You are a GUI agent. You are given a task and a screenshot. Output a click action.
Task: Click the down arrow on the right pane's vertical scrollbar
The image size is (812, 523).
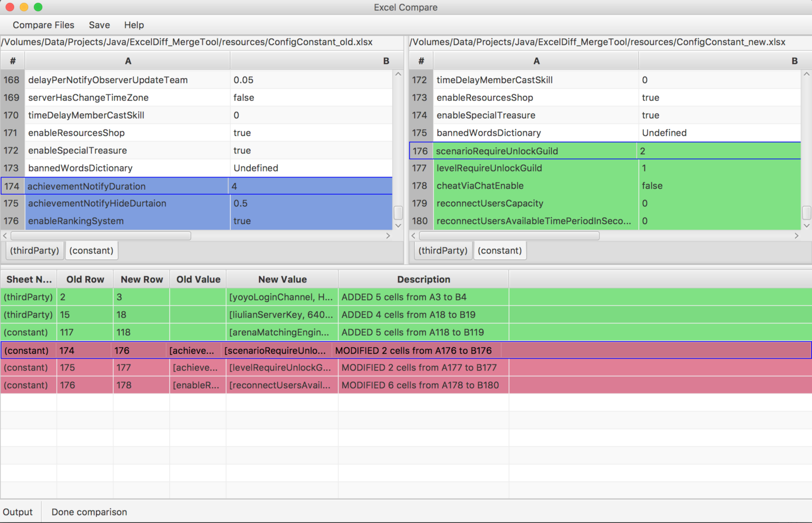(x=806, y=225)
